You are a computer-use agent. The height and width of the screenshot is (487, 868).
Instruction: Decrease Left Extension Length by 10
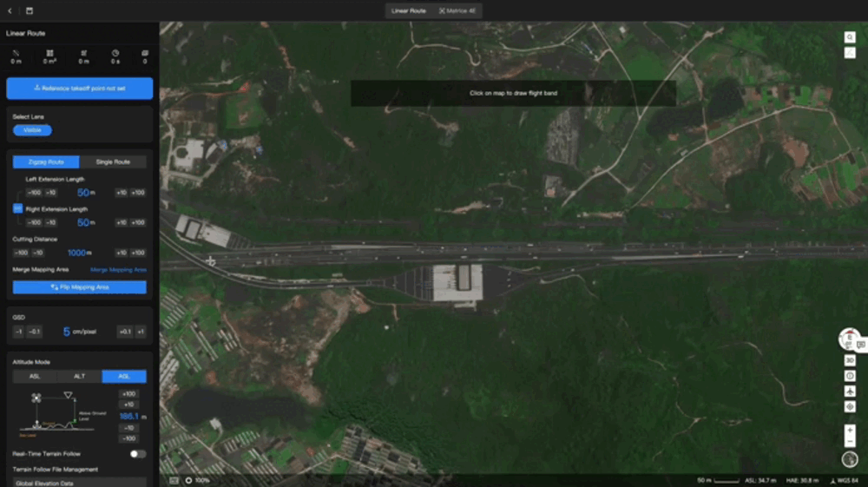(x=51, y=193)
